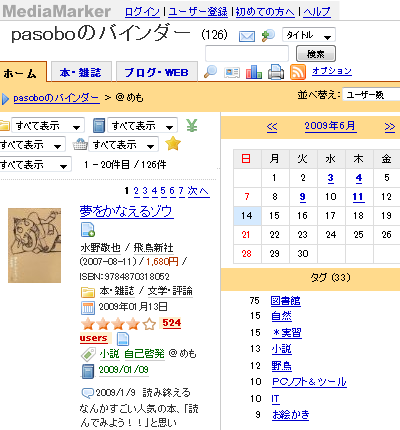Click the folder icon beside 本・雑誌
Image resolution: width=400 pixels, height=430 pixels.
[88, 292]
